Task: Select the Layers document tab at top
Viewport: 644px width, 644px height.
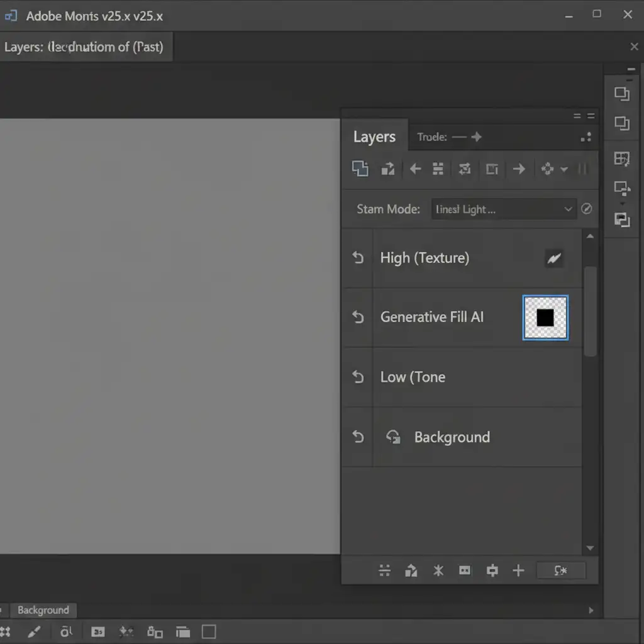Action: click(84, 47)
